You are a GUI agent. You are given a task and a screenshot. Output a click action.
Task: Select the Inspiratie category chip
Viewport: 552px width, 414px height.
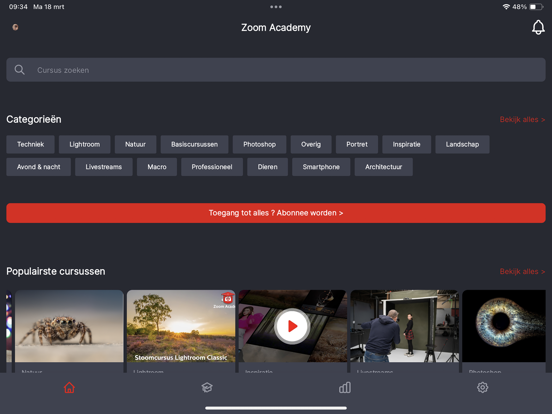pos(406,144)
